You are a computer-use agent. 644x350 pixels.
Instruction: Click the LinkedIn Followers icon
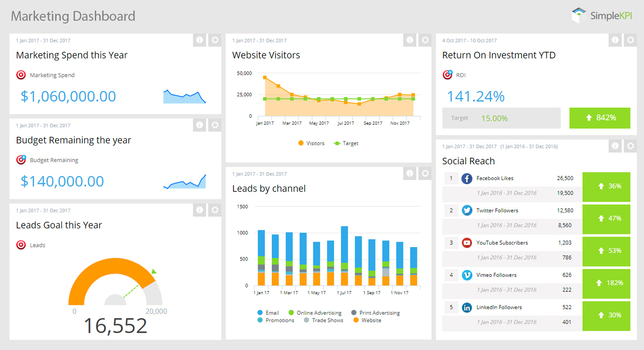click(467, 307)
